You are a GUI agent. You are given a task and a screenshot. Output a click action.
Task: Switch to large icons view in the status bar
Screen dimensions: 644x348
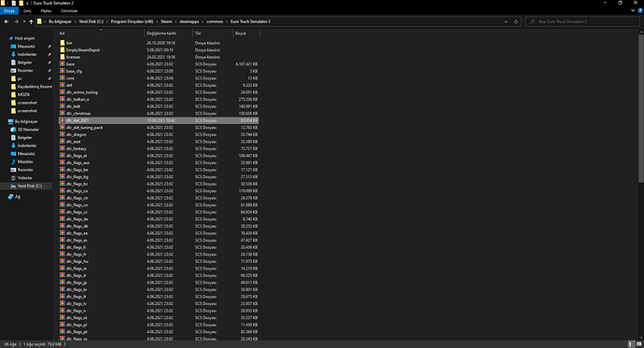tap(638, 344)
